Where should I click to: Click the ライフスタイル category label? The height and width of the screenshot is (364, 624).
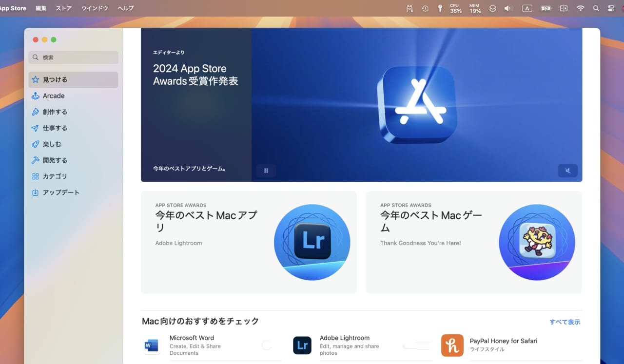487,350
